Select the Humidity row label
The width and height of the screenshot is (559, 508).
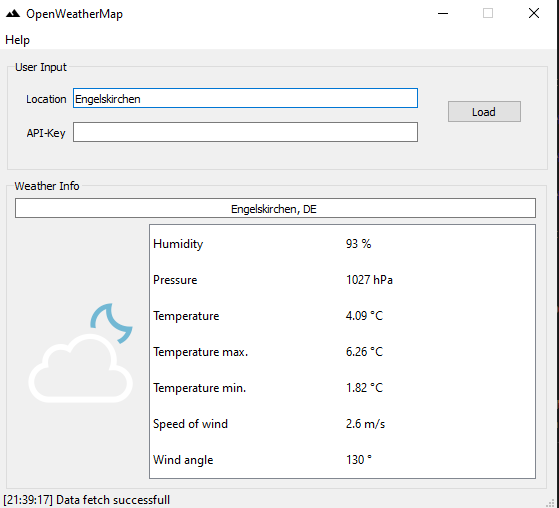point(178,244)
